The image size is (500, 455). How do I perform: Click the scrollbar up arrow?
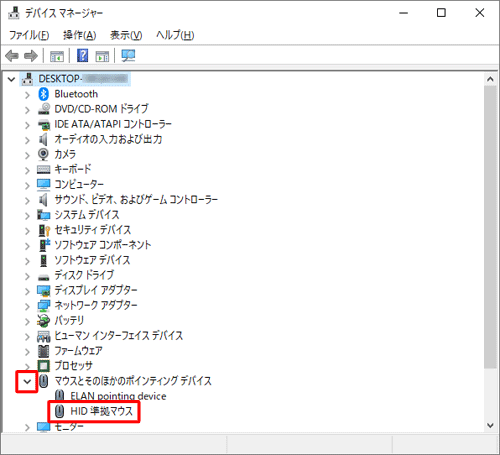coord(490,79)
